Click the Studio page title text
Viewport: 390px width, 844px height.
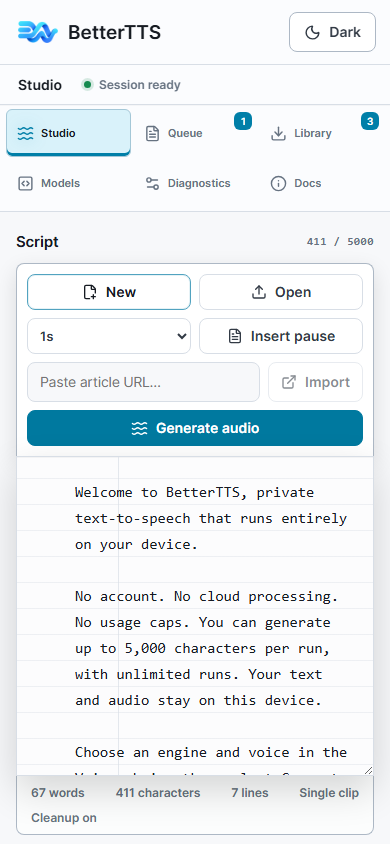pos(40,85)
